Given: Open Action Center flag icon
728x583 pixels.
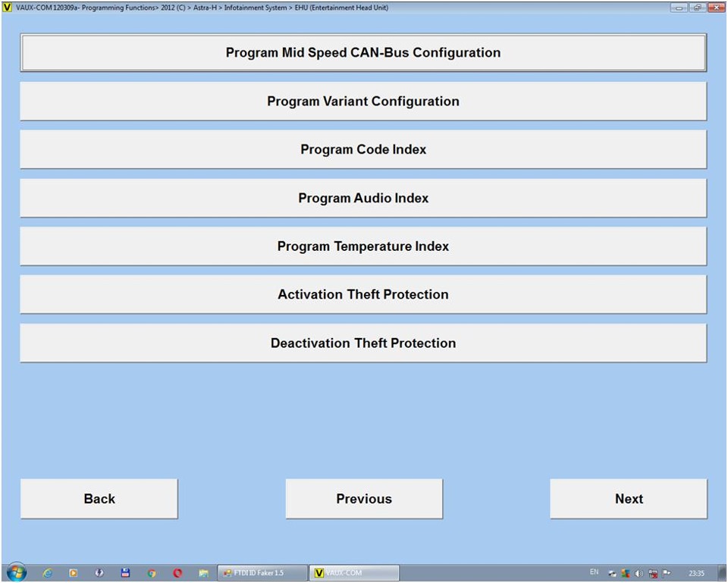Looking at the screenshot, I should (x=667, y=573).
